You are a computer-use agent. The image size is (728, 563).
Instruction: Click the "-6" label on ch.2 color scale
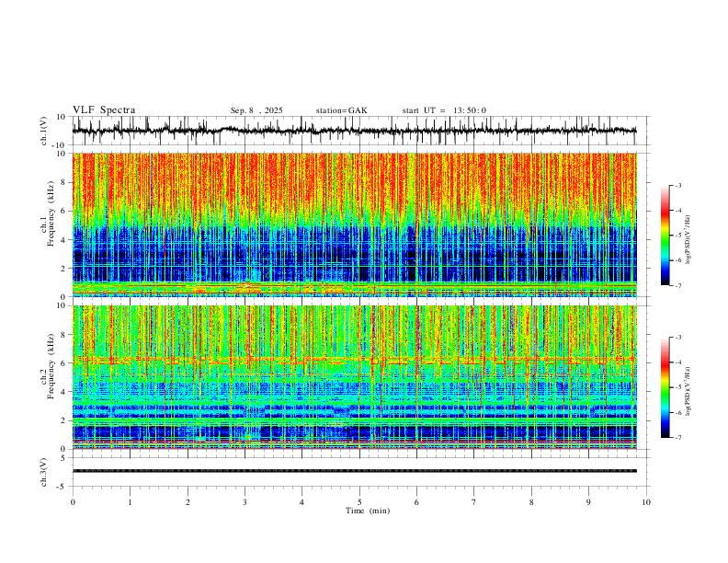click(678, 412)
